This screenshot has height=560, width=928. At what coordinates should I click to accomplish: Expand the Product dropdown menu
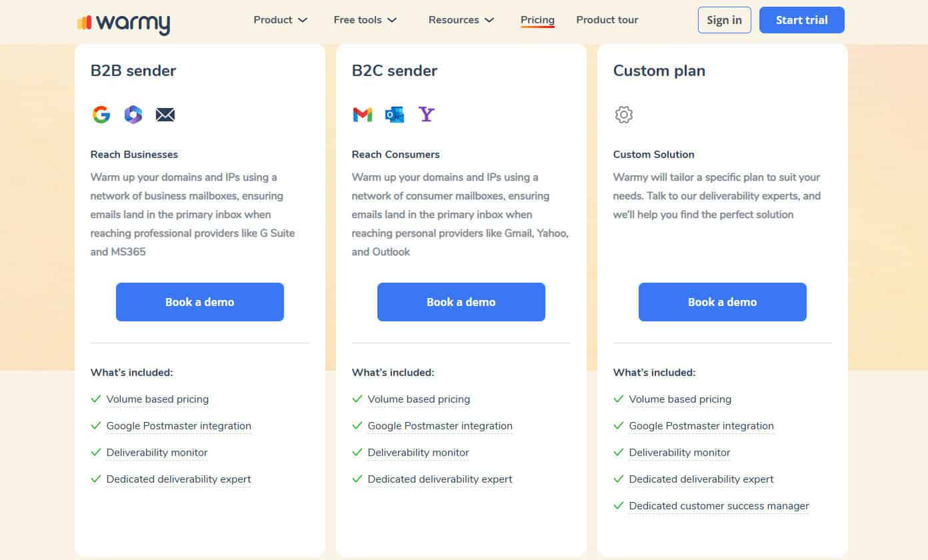tap(280, 20)
